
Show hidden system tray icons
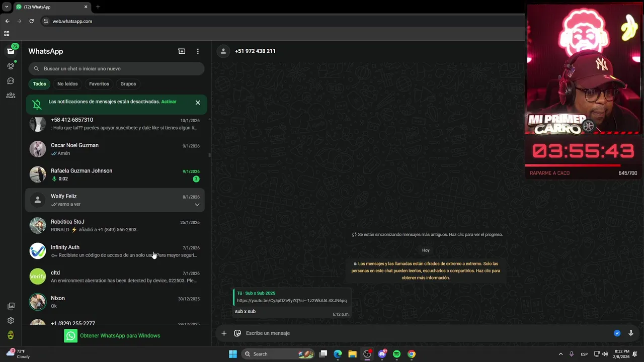coord(560,354)
